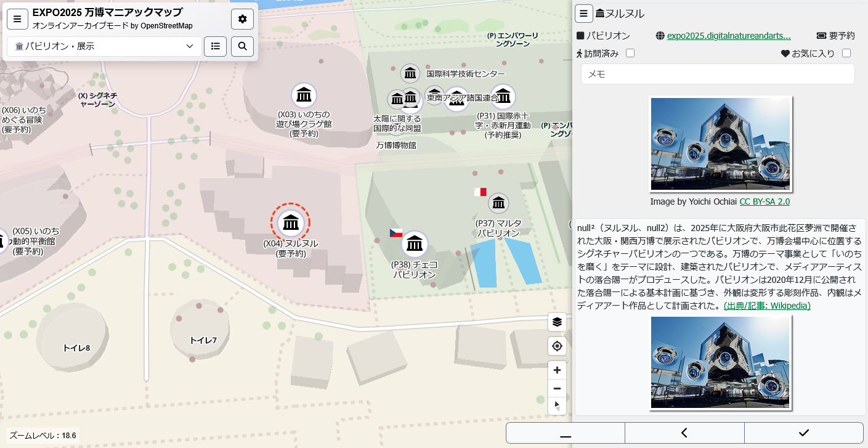This screenshot has width=868, height=448.
Task: Click the (X) シグネチャーゾーン zone label
Action: pos(97,100)
